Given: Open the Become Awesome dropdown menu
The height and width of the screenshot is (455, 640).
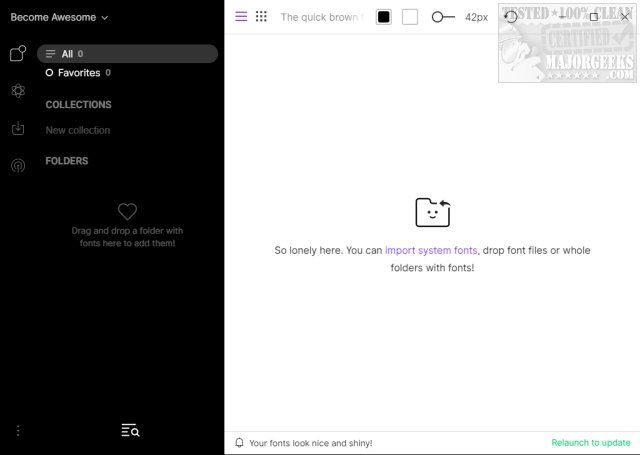Looking at the screenshot, I should [59, 17].
